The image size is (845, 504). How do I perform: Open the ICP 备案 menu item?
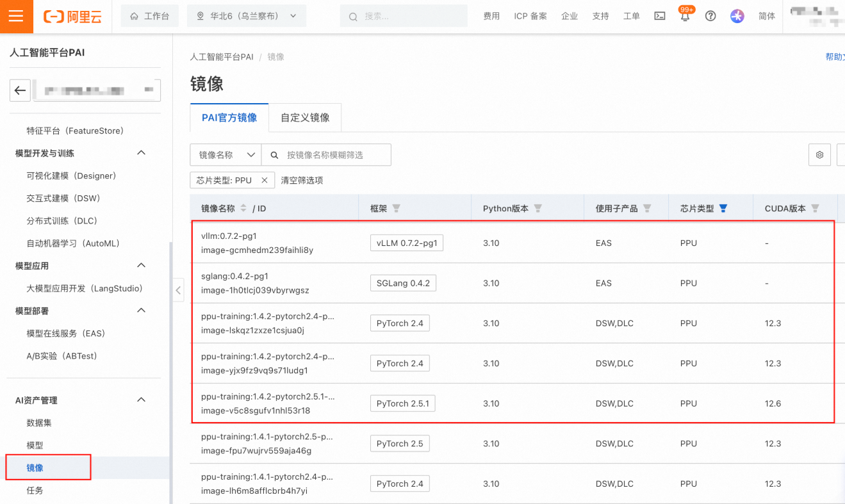(x=530, y=16)
